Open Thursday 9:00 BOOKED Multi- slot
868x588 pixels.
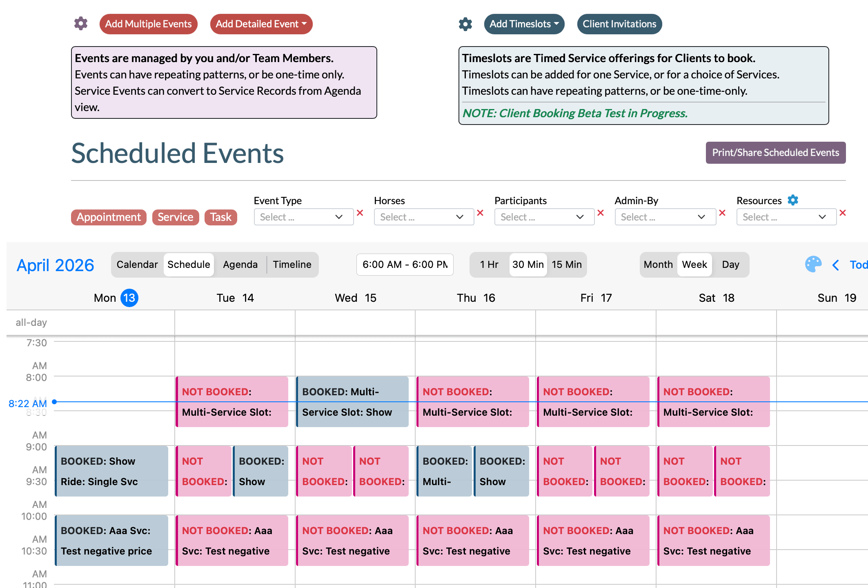pos(444,471)
